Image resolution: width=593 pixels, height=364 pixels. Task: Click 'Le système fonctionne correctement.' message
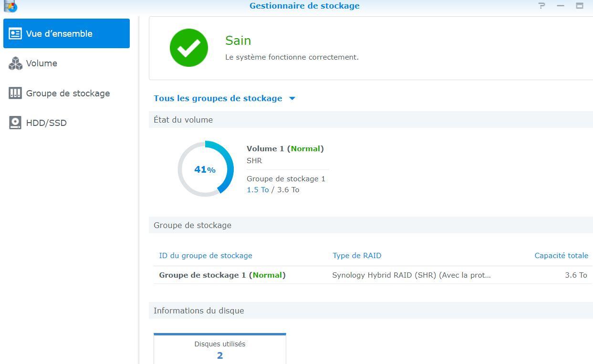tap(292, 57)
